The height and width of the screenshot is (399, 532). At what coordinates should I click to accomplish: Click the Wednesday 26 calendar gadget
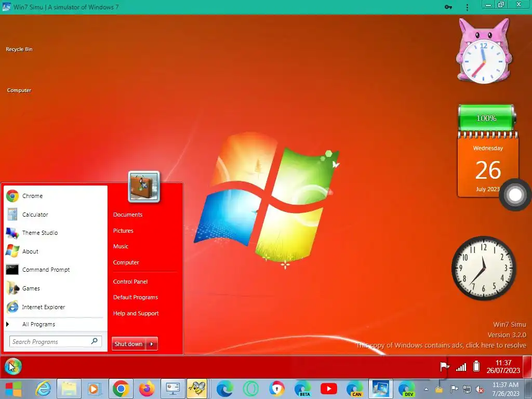point(487,165)
